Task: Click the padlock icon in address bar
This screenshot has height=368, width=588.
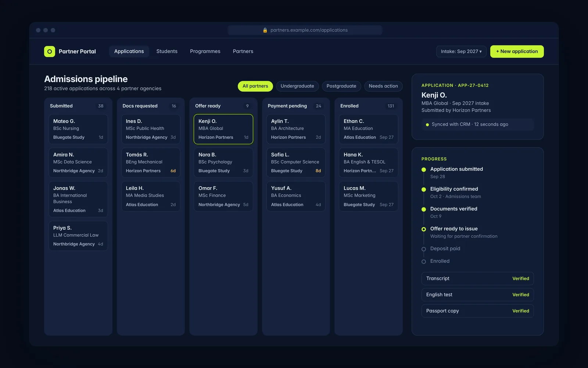Action: pos(265,30)
